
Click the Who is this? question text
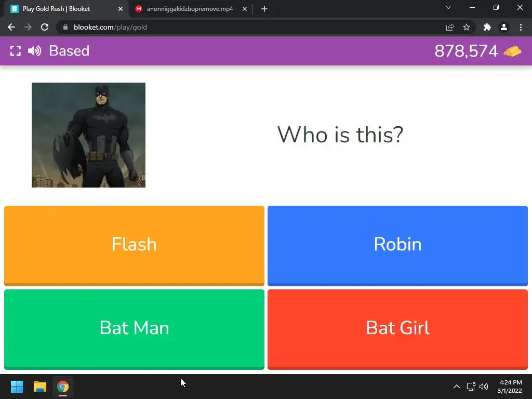point(340,135)
